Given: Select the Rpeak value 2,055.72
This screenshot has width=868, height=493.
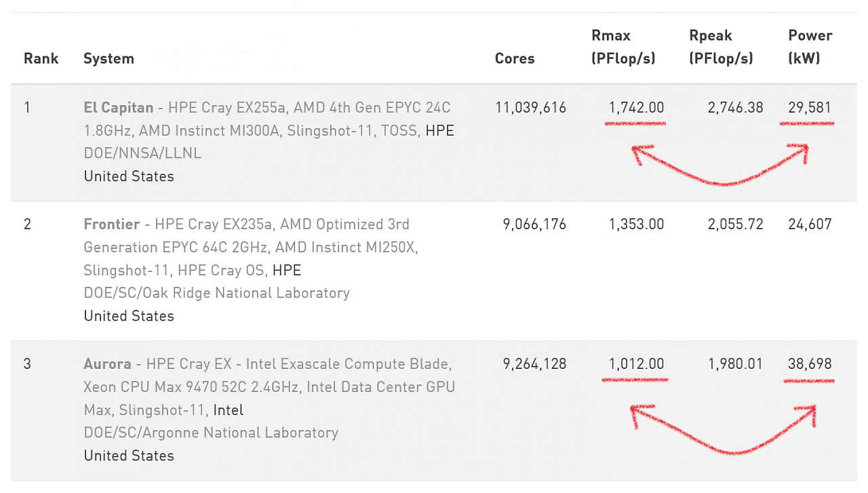Looking at the screenshot, I should (735, 224).
